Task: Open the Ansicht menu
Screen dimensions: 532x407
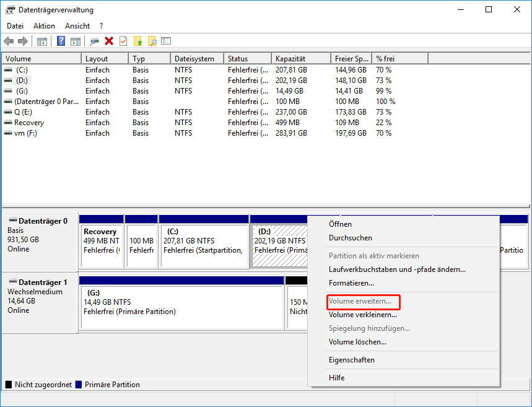Action: (x=77, y=25)
